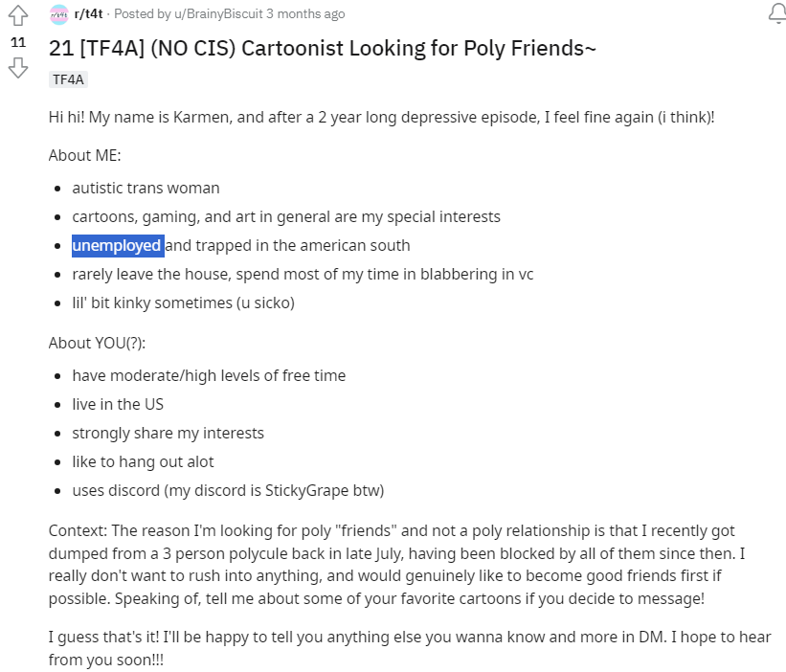Click the "I guess that's it!" closing paragraph

click(409, 648)
